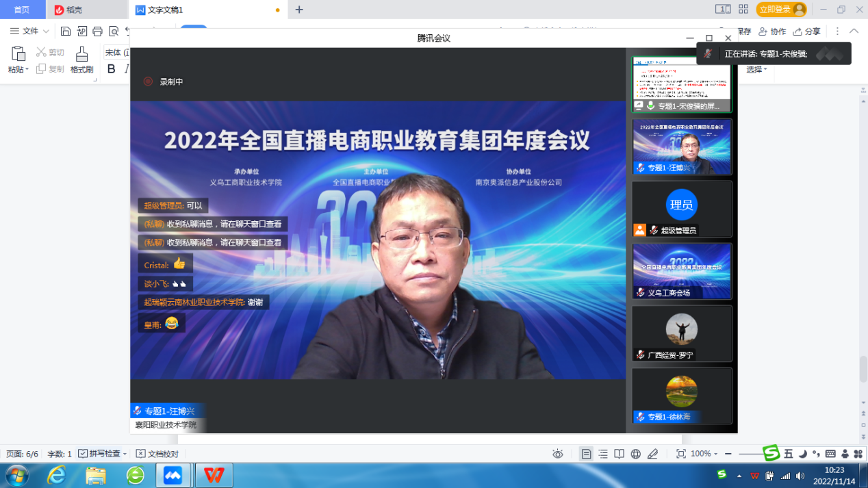
Task: Click the Save icon in the quick toolbar
Action: tap(66, 31)
